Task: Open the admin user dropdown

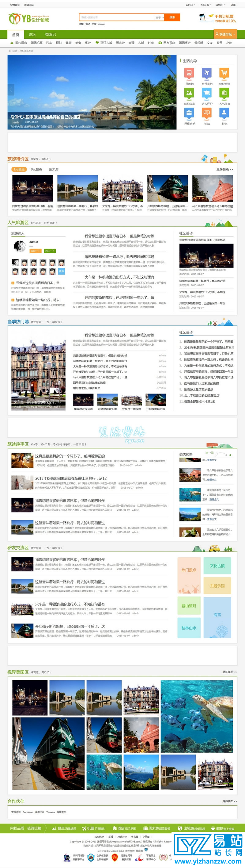Action: (x=190, y=5)
